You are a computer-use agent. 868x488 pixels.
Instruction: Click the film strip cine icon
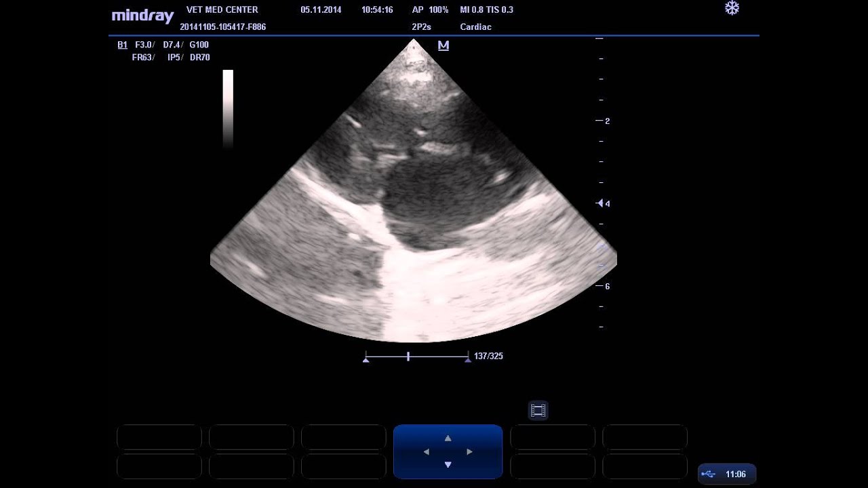point(538,410)
